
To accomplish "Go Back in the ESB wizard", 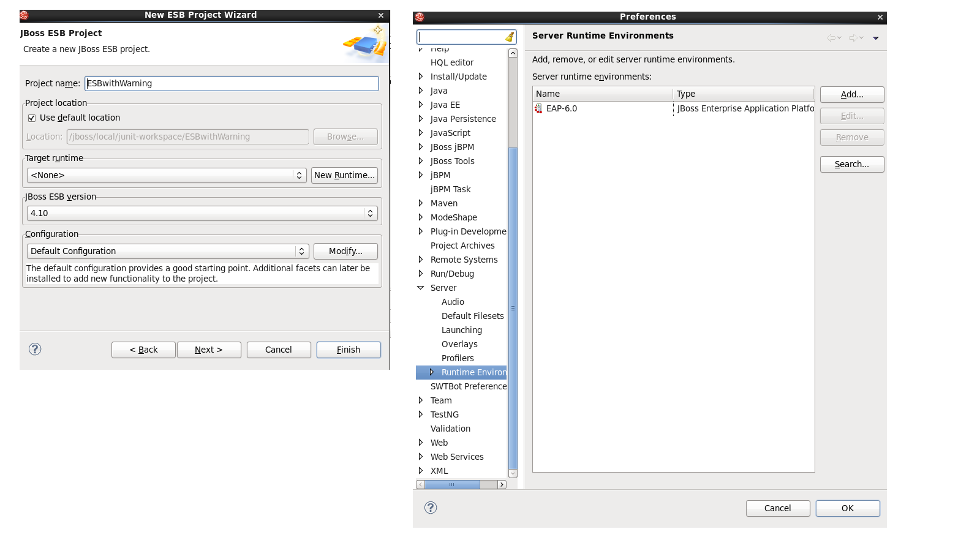I will pos(143,350).
